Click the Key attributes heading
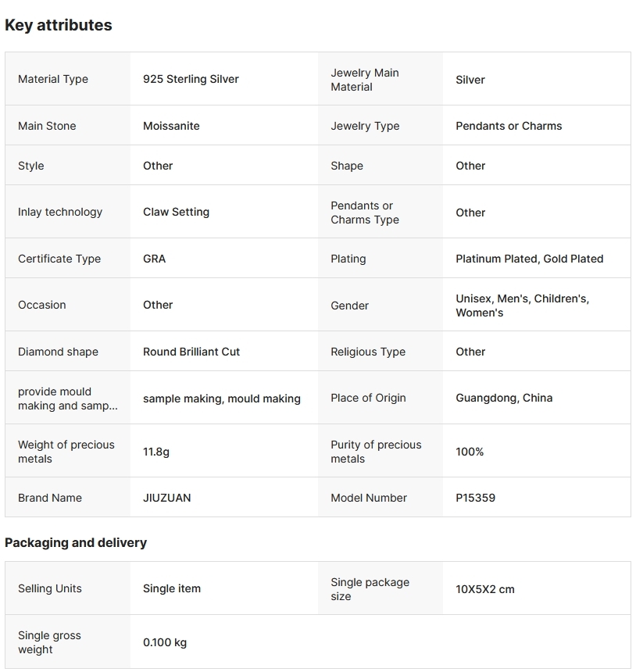 pyautogui.click(x=59, y=25)
